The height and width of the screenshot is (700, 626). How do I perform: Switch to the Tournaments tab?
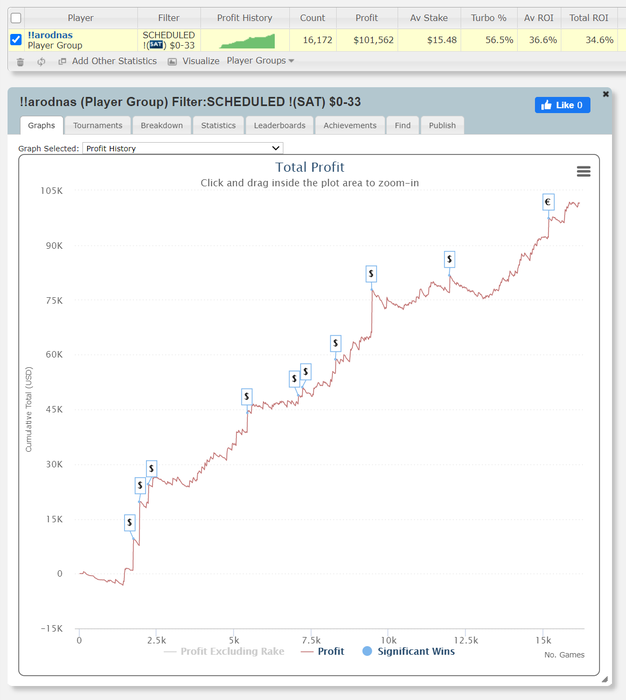click(x=98, y=125)
